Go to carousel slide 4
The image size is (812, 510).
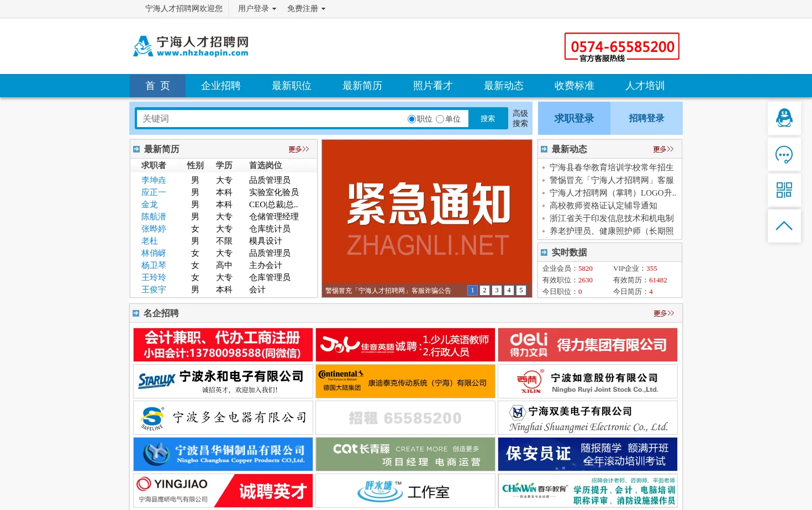tap(509, 290)
